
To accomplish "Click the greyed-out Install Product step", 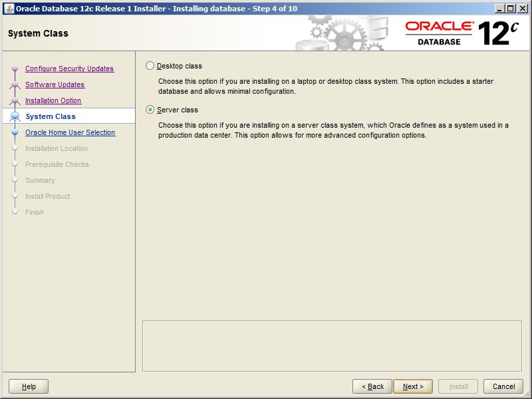I will (47, 196).
